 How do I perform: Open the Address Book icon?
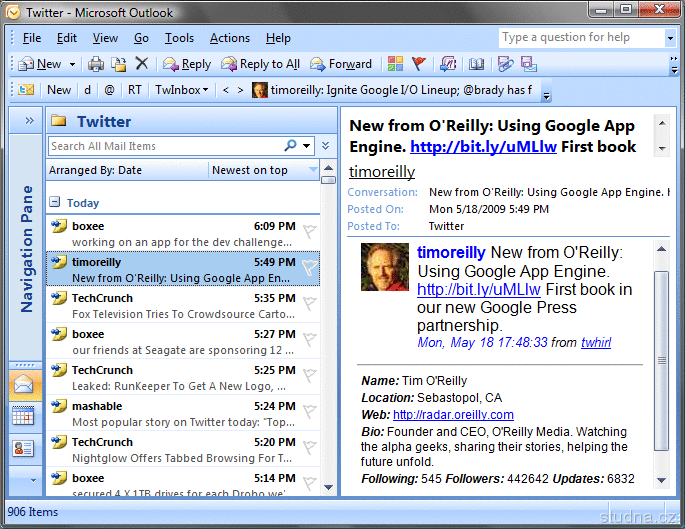pyautogui.click(x=476, y=64)
